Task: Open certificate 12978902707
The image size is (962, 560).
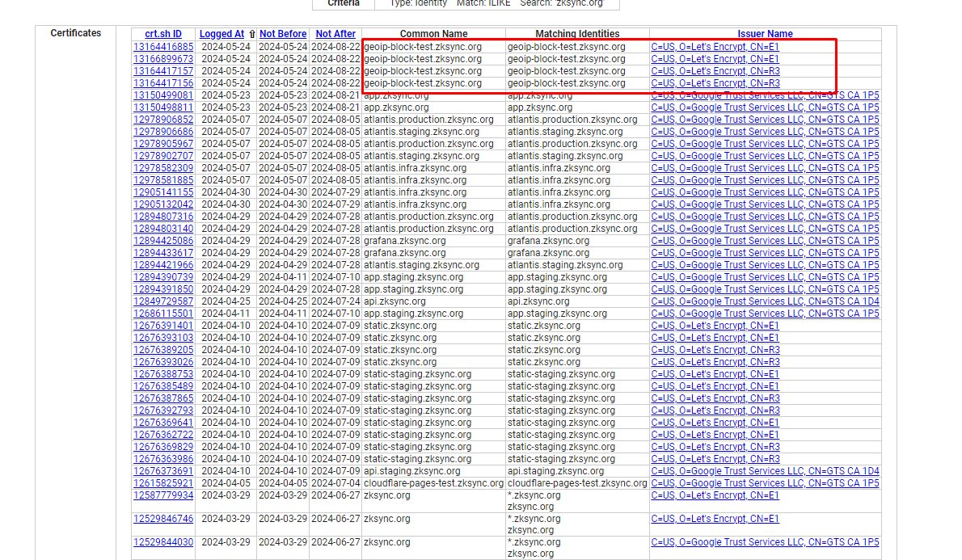Action: point(163,156)
